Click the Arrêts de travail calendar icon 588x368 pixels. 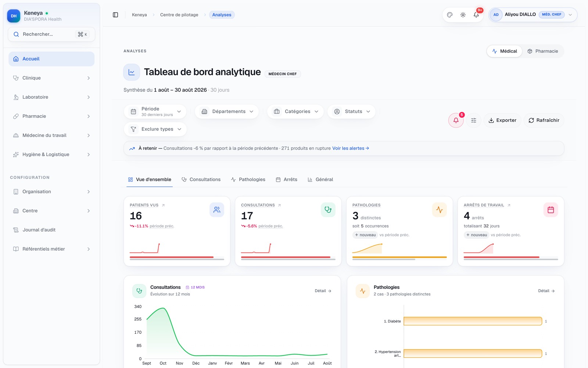pos(551,210)
